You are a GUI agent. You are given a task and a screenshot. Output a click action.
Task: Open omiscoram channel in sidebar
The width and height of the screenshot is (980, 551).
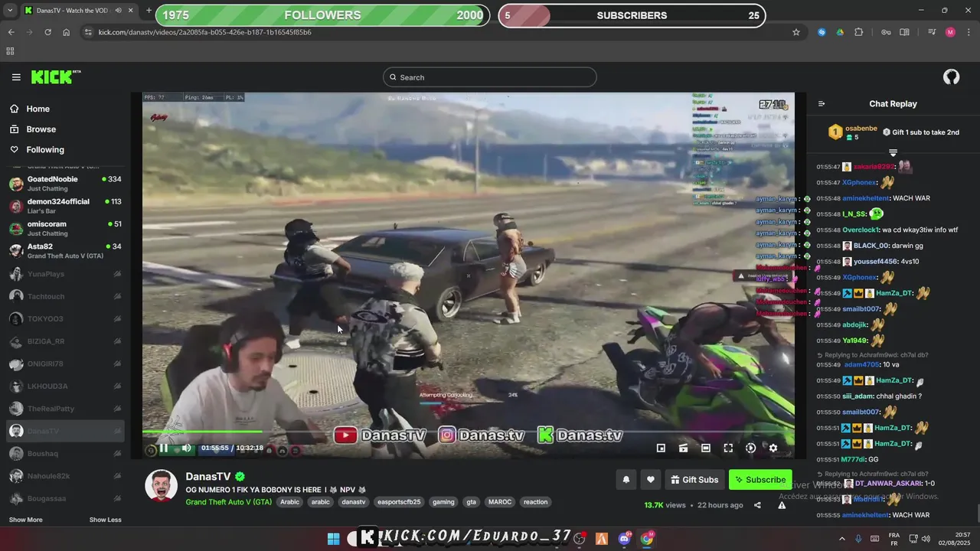point(65,228)
